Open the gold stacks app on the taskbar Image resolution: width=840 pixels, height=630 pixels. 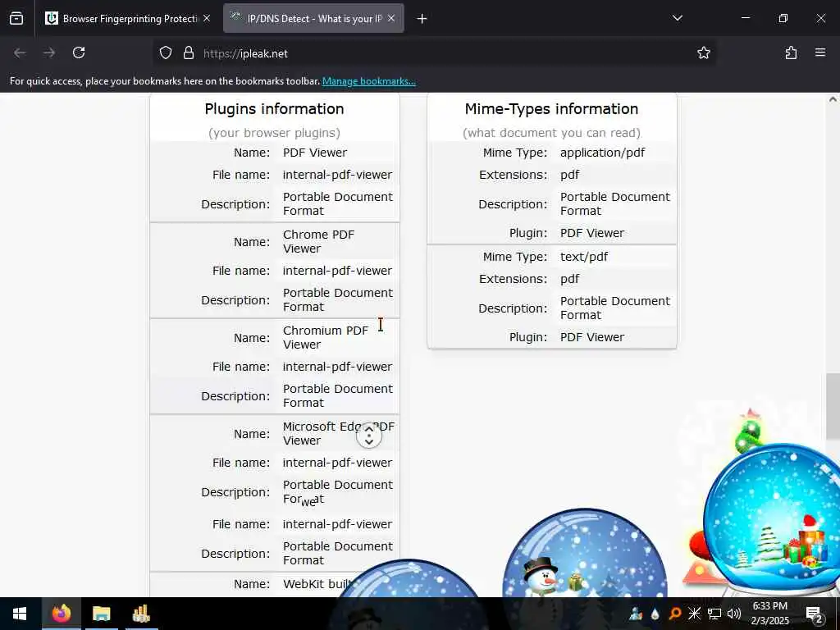[x=141, y=614]
